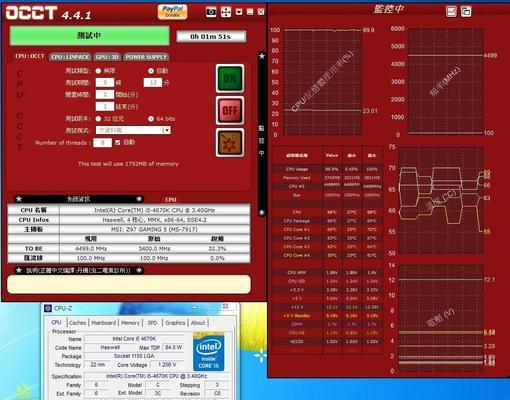510x400 pixels.
Task: Click the star icon in the system info header
Action: click(19, 199)
